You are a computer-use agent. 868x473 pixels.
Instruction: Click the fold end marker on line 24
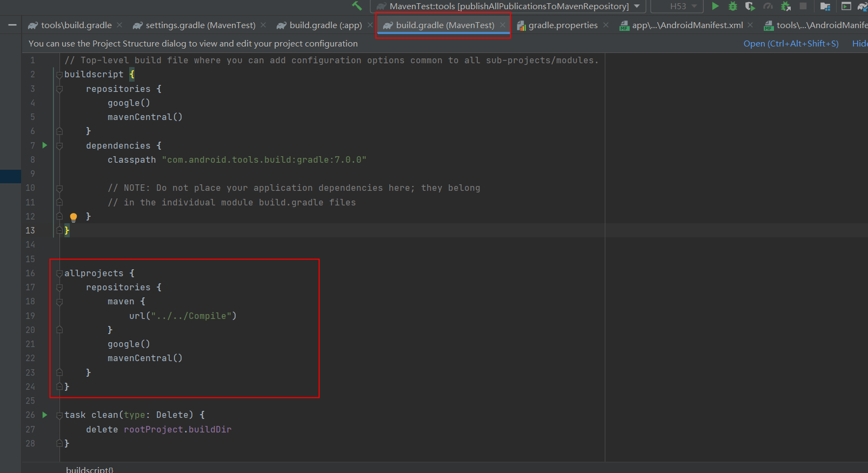[59, 387]
